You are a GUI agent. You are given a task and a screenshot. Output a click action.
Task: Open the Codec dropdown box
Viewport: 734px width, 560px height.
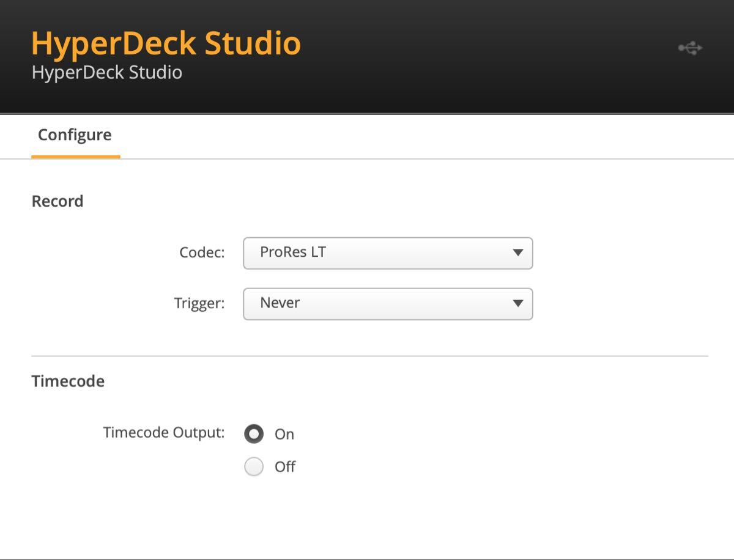(388, 253)
